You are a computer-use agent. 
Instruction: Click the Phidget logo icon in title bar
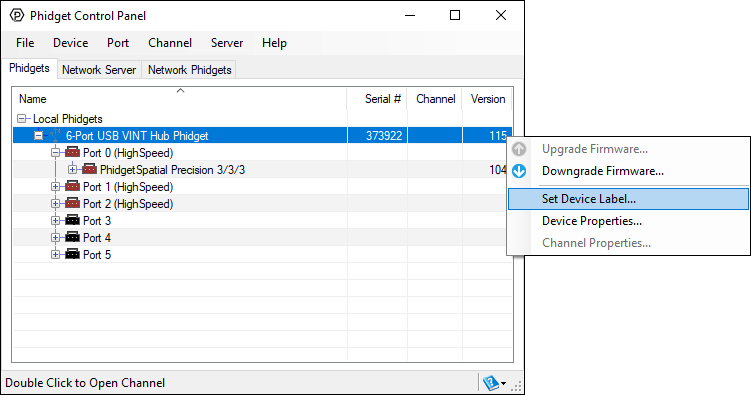coord(17,15)
